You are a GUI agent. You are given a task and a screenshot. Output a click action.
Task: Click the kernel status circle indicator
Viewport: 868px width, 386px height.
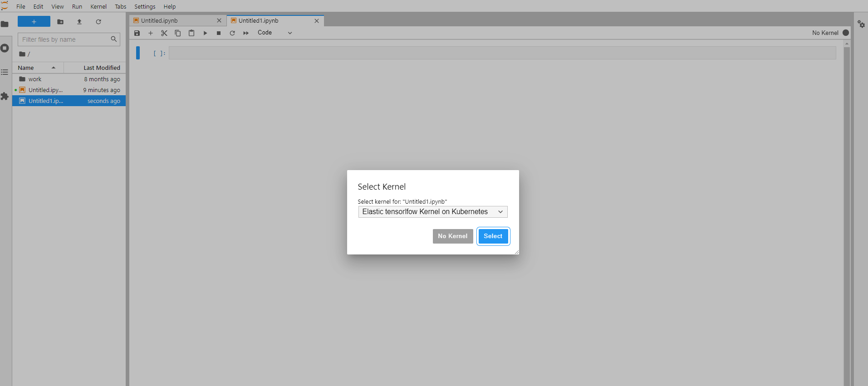coord(846,33)
